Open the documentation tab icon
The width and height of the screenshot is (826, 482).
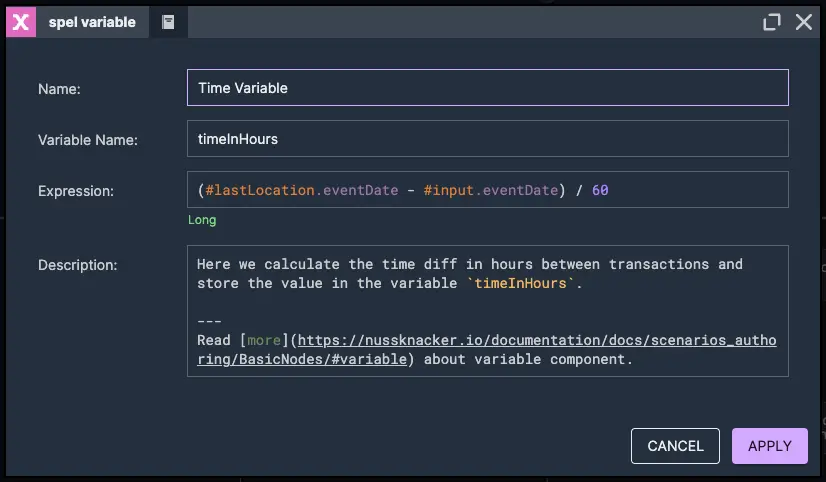pos(168,22)
